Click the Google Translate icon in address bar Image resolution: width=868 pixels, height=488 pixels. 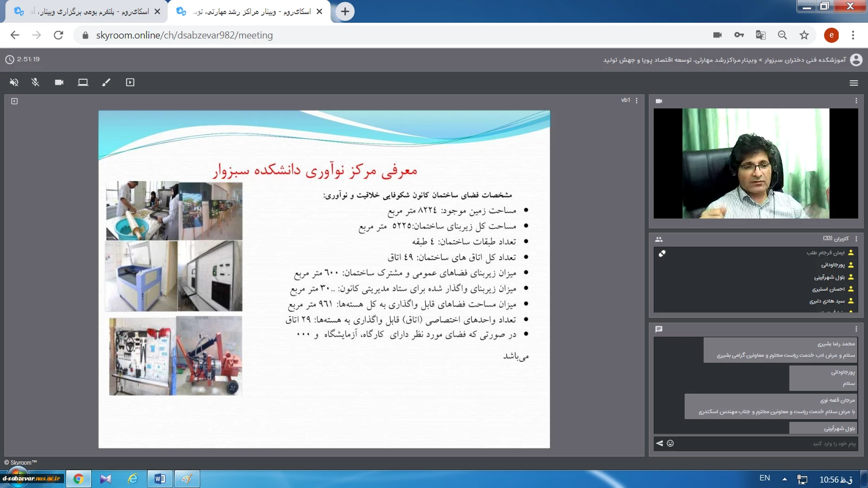(761, 35)
